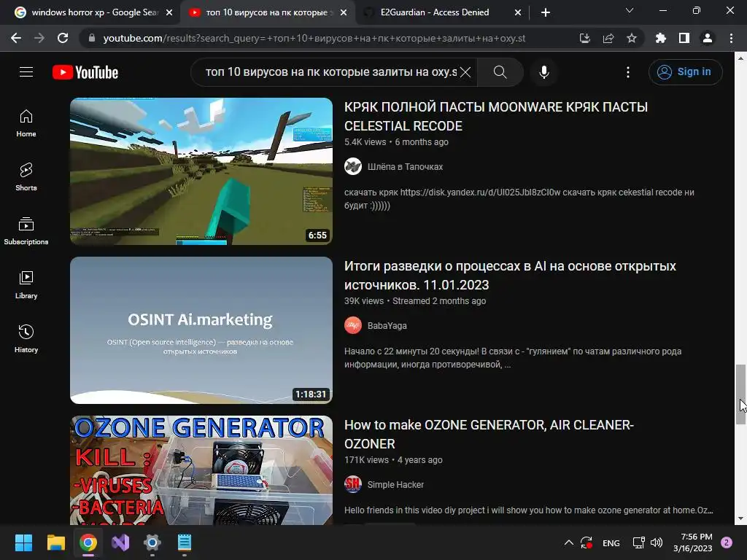Screen dimensions: 747x560
Task: Clear the search query with the X
Action: click(x=465, y=72)
